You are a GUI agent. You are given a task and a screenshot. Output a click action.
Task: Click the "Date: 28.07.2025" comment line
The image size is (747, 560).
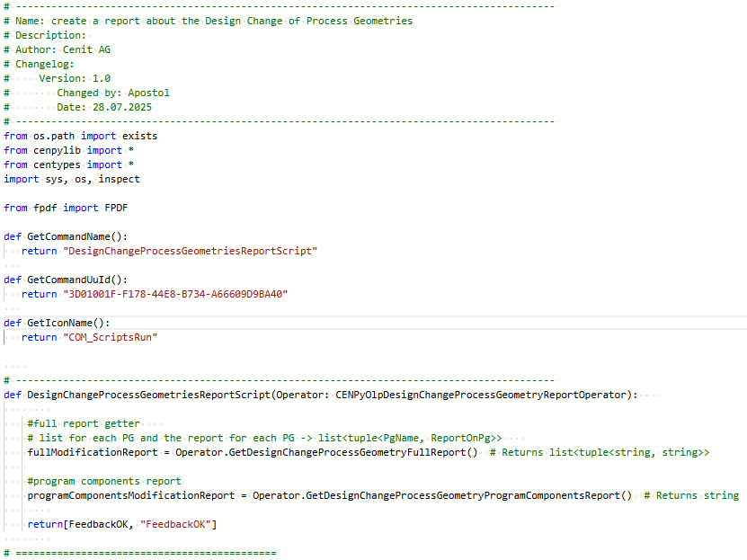(x=104, y=107)
